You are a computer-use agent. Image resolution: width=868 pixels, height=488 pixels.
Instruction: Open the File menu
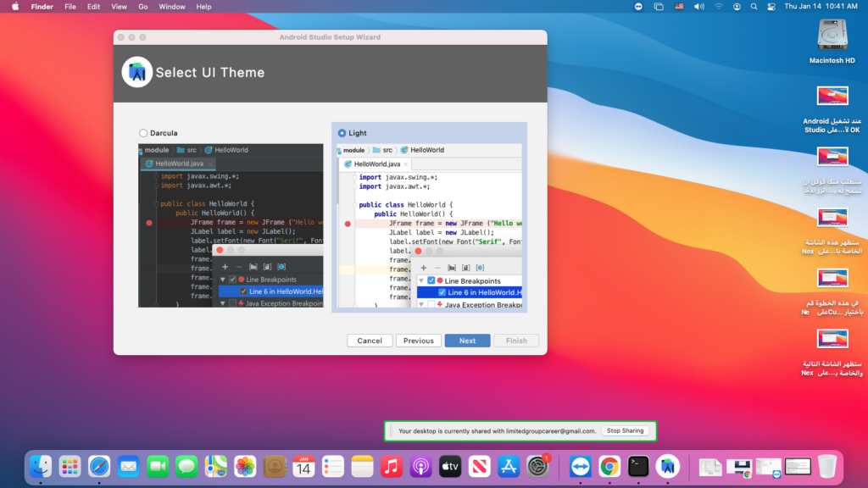tap(70, 7)
